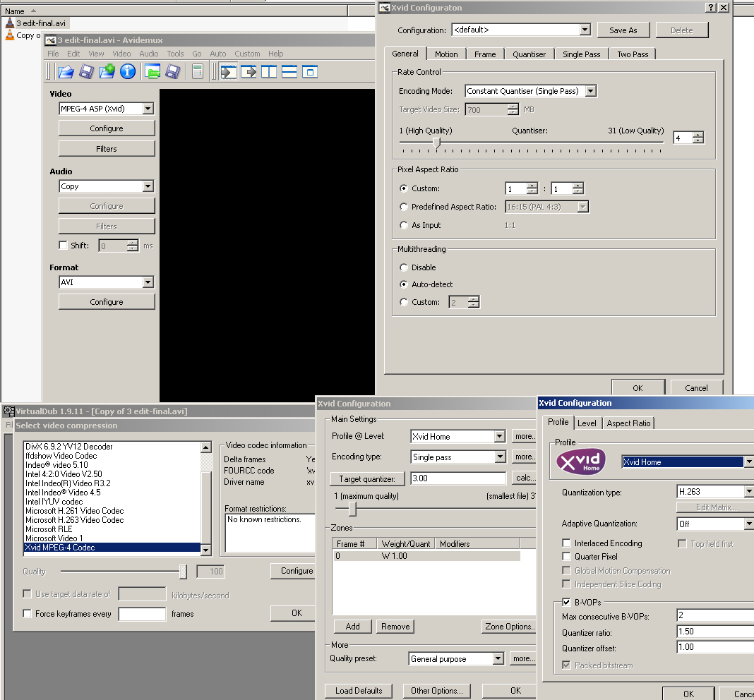Screen dimensions: 754x700
Task: Select the separate window view icon
Action: point(310,72)
